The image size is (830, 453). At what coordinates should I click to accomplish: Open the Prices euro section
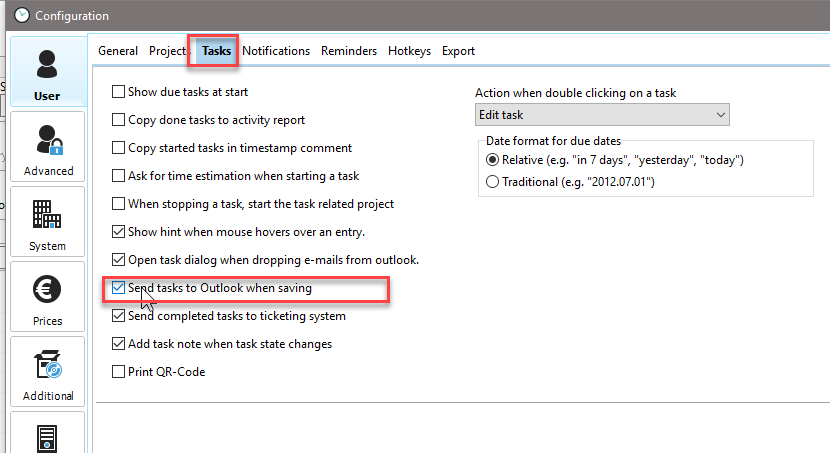coord(47,297)
